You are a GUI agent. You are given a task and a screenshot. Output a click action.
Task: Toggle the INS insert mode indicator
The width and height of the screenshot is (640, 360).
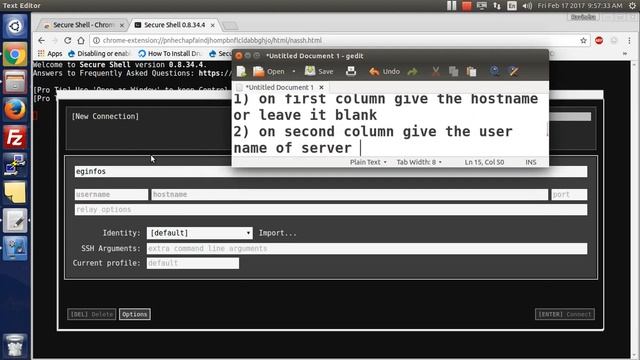coord(531,162)
